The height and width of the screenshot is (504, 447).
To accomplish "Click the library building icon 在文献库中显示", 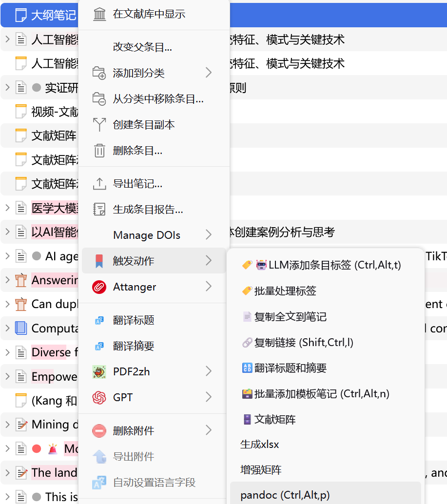I will click(99, 15).
